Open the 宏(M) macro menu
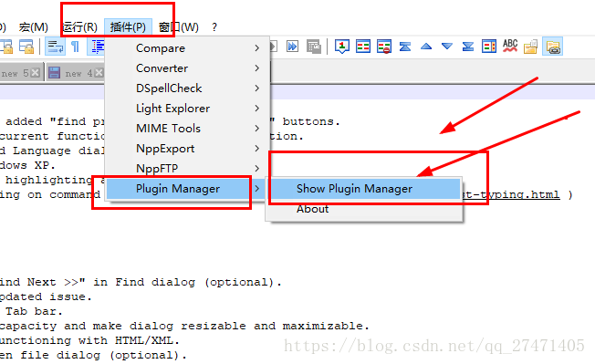Image resolution: width=595 pixels, height=364 pixels. pyautogui.click(x=34, y=27)
